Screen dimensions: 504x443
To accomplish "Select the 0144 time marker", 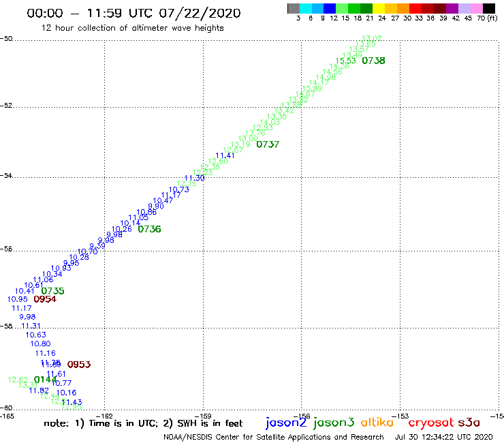I will point(46,380).
